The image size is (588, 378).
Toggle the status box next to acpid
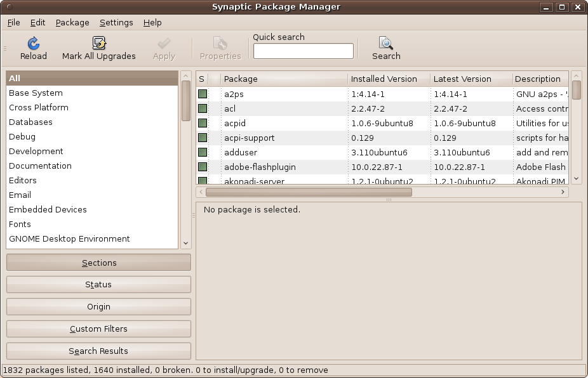point(202,123)
